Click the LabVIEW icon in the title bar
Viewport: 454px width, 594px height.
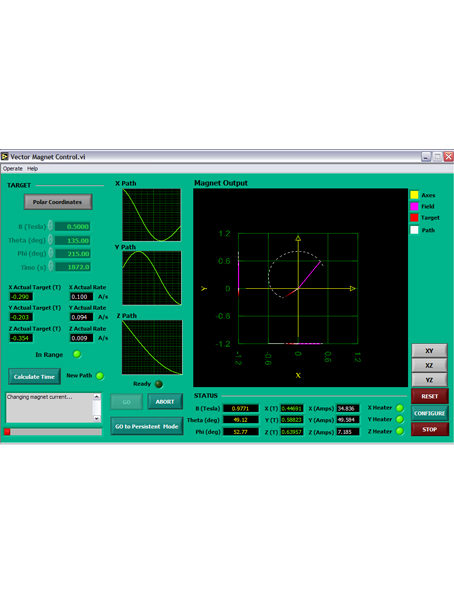tap(5, 156)
